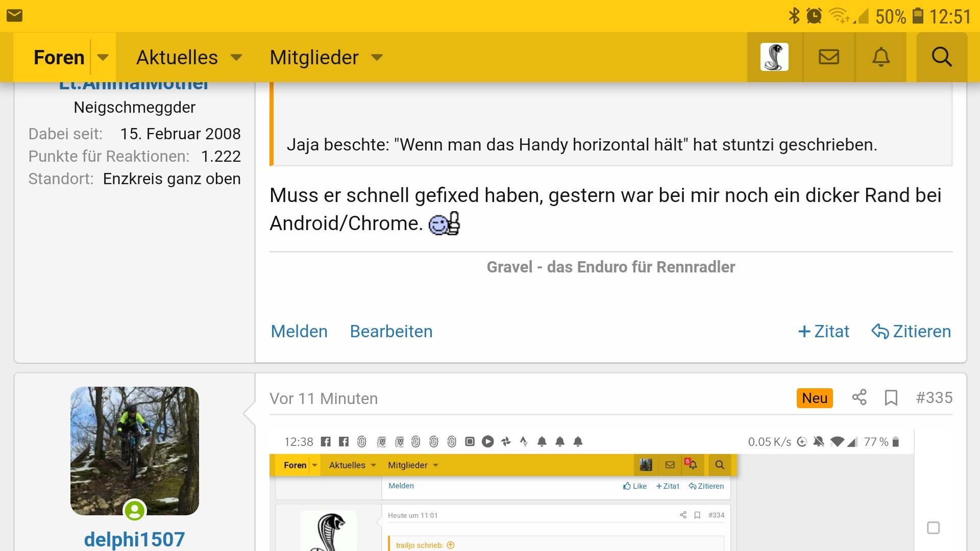Open the Foren tab
980x551 pixels.
tap(59, 57)
